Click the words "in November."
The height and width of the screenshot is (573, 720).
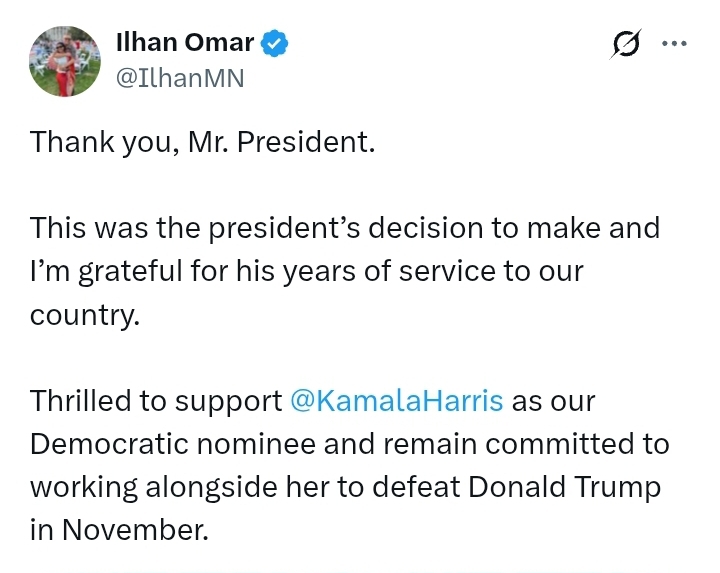pos(119,530)
